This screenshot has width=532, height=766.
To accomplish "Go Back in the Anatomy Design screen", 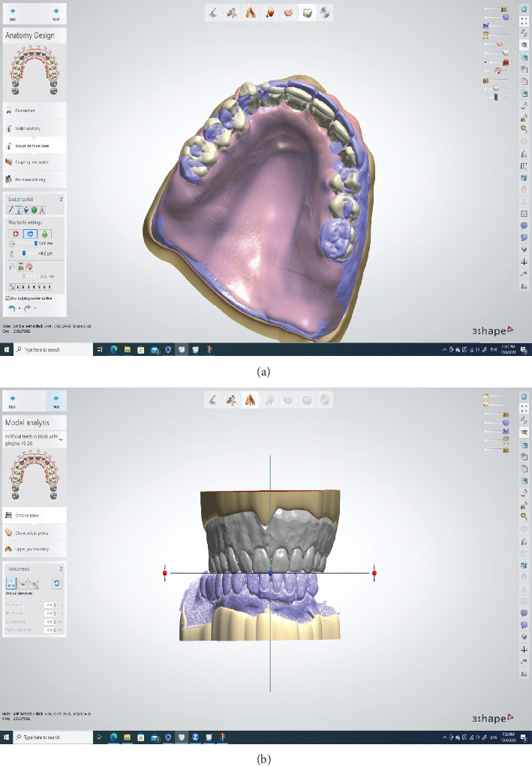I will (13, 14).
